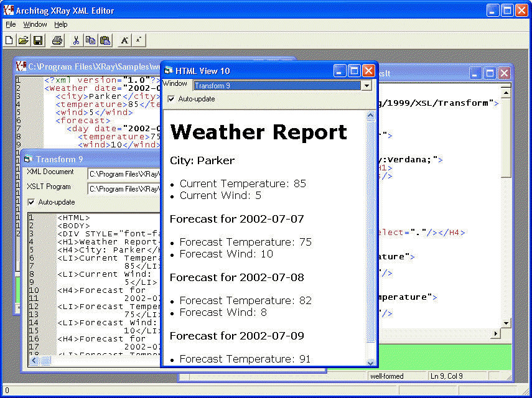This screenshot has height=398, width=532.
Task: Open the File menu
Action: [x=11, y=24]
